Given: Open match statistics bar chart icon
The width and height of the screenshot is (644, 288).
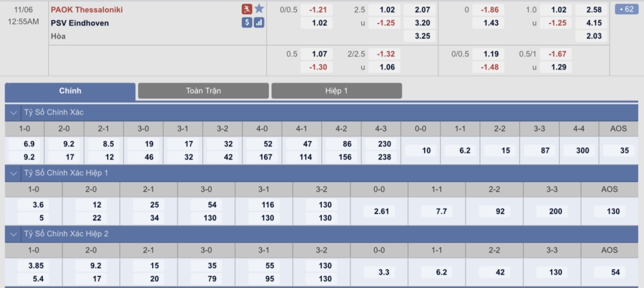Looking at the screenshot, I should (259, 23).
